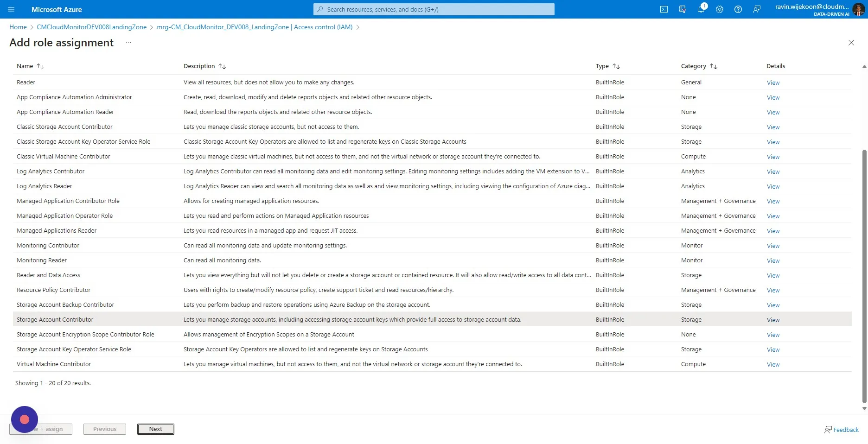View details for Resource Policy Contributor
868x444 pixels.
tap(773, 290)
